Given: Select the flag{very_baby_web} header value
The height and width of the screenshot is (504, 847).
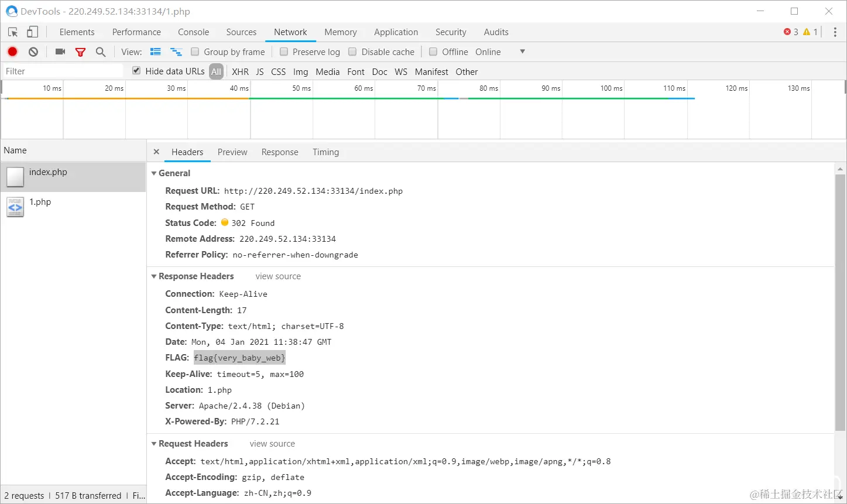Looking at the screenshot, I should point(239,358).
